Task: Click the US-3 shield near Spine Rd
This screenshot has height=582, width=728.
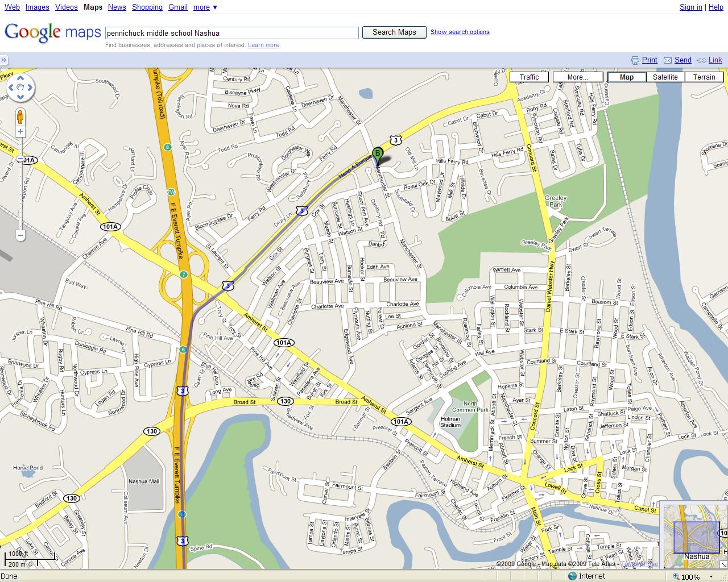Action: [182, 541]
